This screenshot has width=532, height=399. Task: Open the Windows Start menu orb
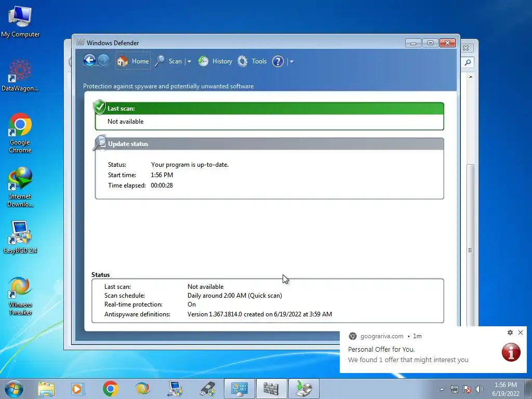14,389
